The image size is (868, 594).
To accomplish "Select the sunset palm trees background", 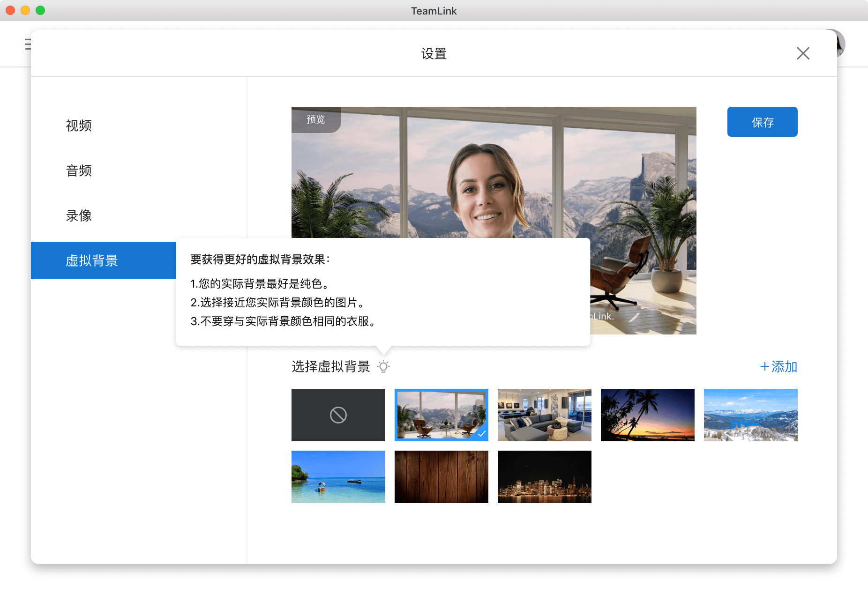I will [x=647, y=415].
